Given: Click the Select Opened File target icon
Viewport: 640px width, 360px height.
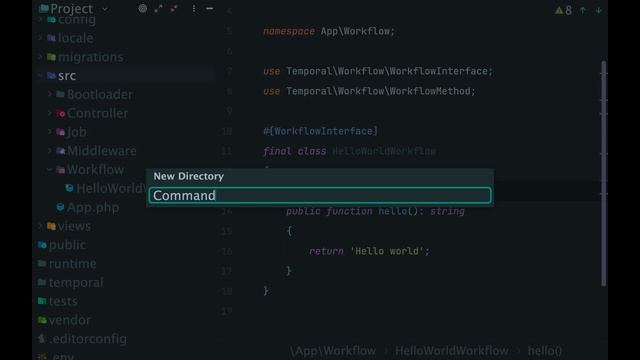Looking at the screenshot, I should click(x=142, y=9).
